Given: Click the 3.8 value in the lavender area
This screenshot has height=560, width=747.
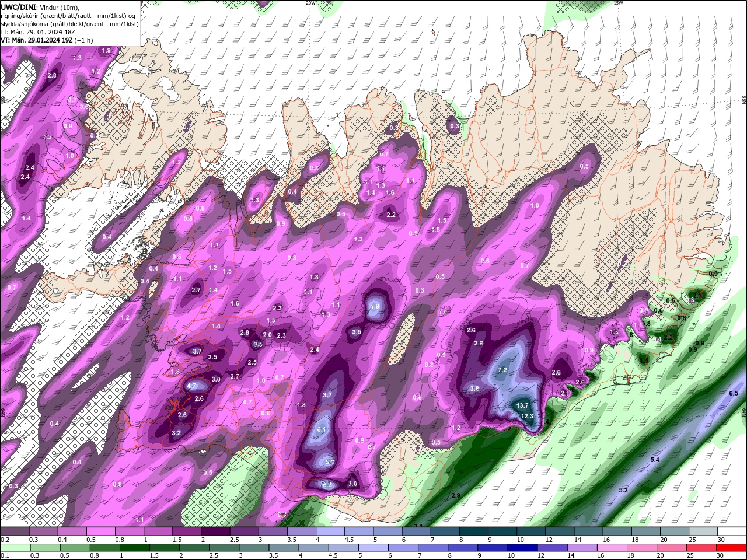Looking at the screenshot, I should coord(474,388).
